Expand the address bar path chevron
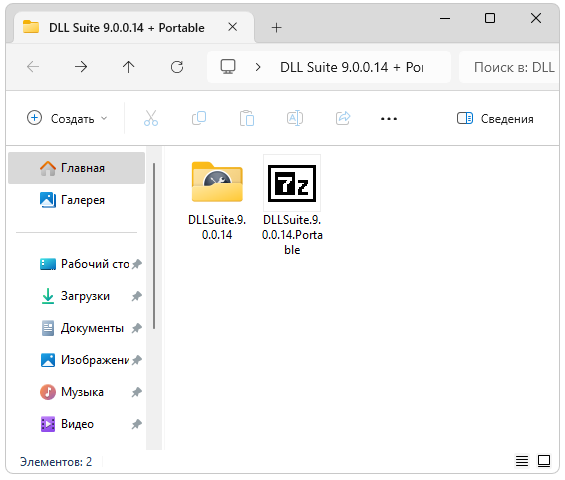Viewport: 565px width, 480px height. 258,67
